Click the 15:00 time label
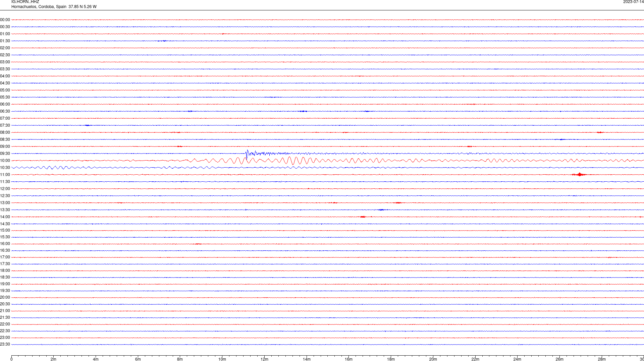The width and height of the screenshot is (644, 362). click(x=5, y=230)
